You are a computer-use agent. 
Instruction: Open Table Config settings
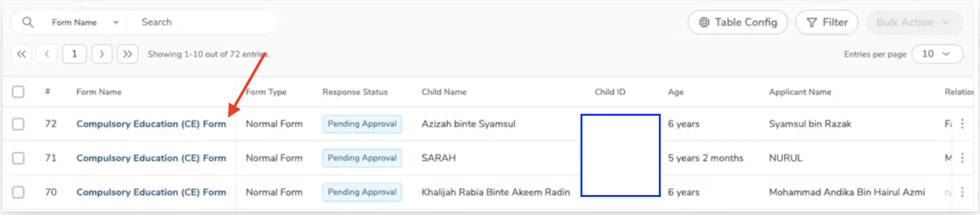[x=738, y=23]
